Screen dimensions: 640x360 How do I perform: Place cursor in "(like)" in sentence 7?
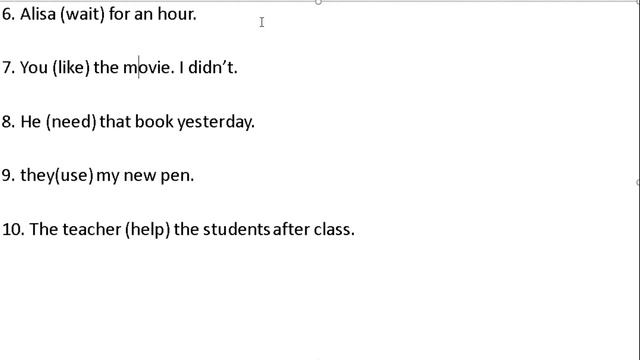tap(71, 68)
